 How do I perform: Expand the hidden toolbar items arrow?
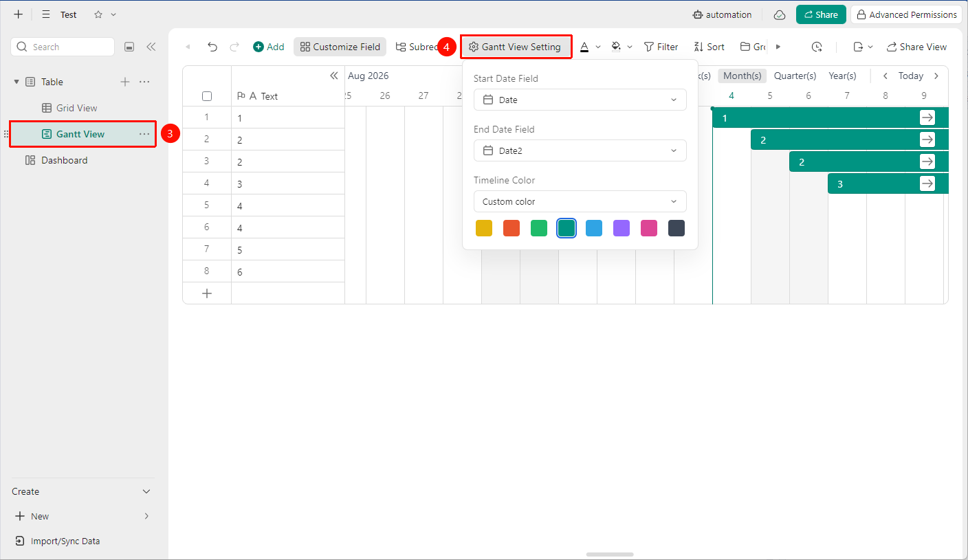click(778, 47)
